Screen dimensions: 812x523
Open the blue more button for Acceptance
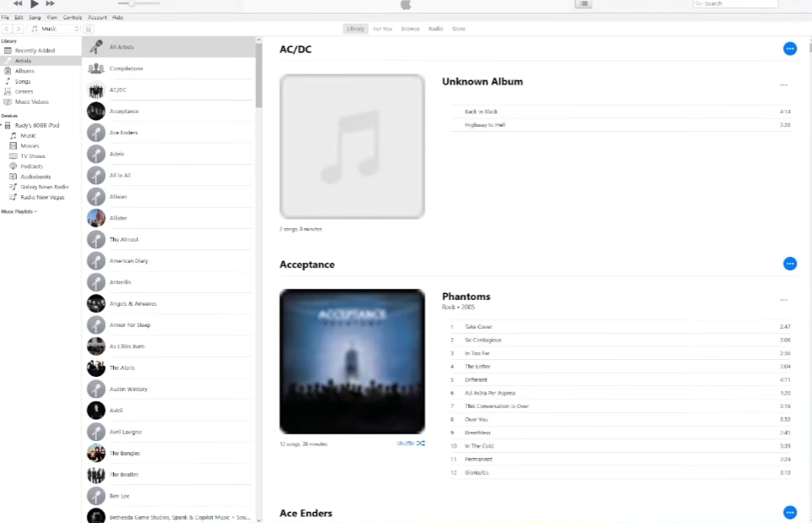tap(790, 264)
